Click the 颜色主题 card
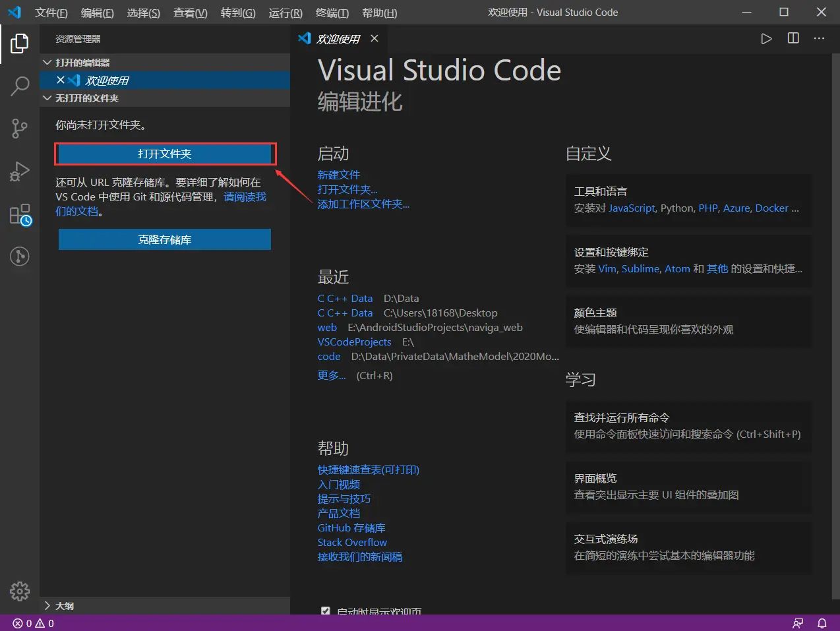 pyautogui.click(x=688, y=321)
